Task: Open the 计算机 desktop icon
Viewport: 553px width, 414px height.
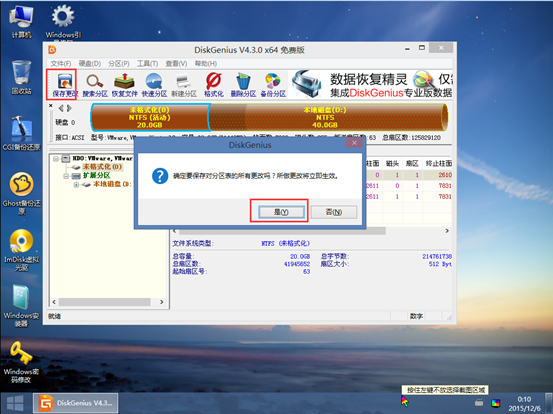Action: click(x=21, y=22)
